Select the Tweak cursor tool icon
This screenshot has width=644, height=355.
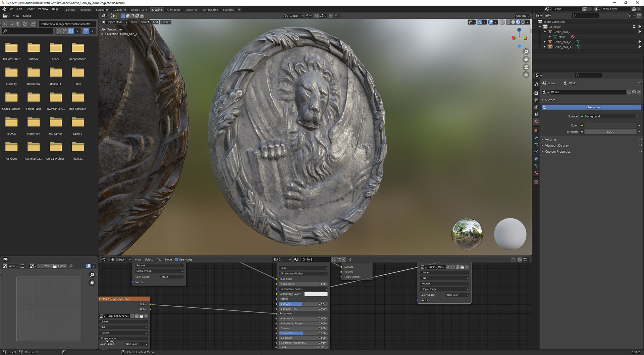point(114,16)
